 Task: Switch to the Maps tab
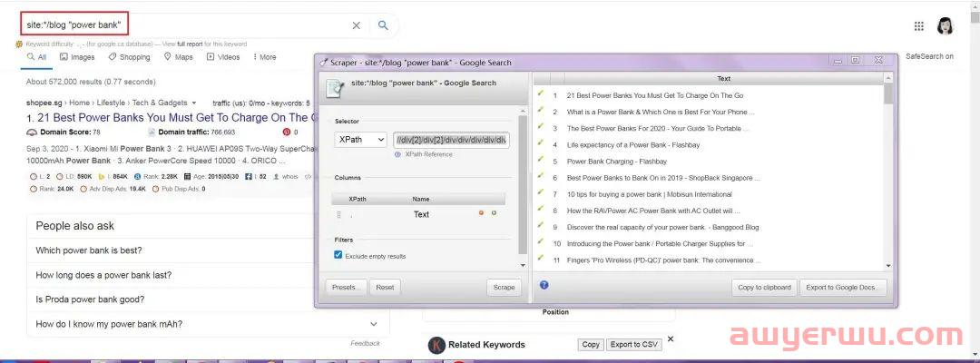click(x=178, y=57)
